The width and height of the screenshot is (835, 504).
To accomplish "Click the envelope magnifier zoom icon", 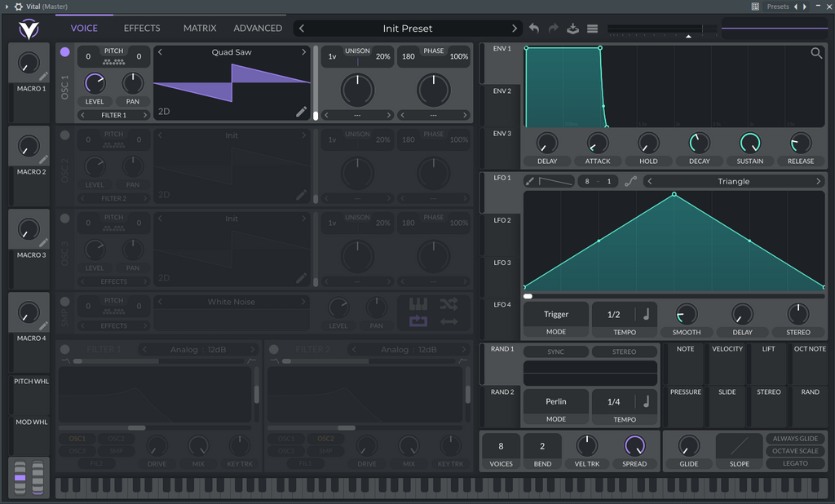I will coord(816,53).
